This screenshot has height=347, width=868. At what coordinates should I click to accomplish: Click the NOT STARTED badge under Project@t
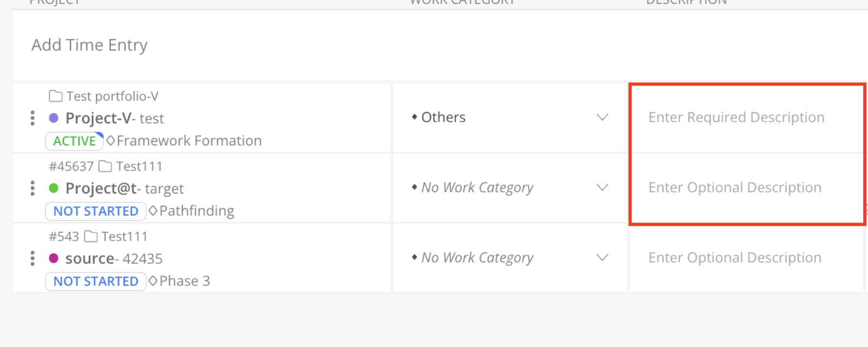click(x=96, y=211)
